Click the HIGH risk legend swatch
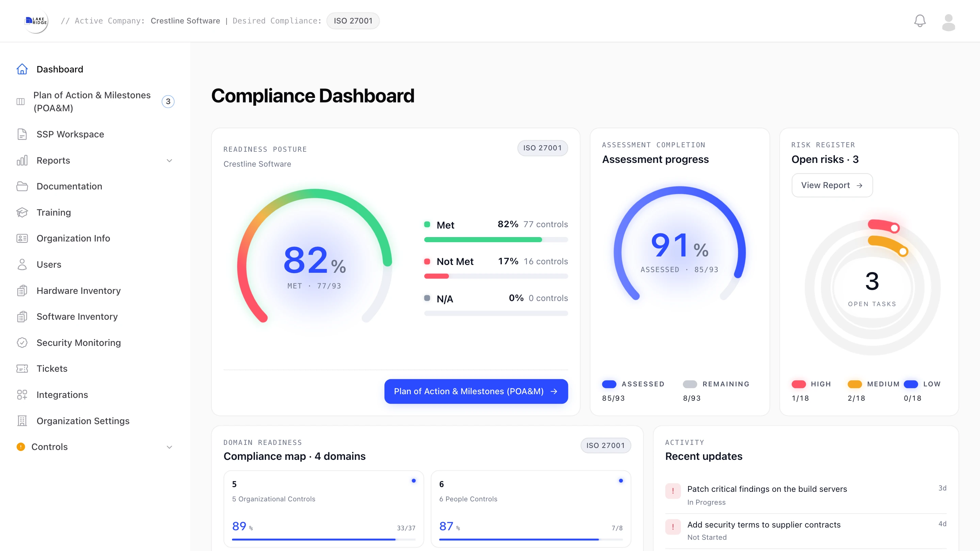 tap(799, 384)
